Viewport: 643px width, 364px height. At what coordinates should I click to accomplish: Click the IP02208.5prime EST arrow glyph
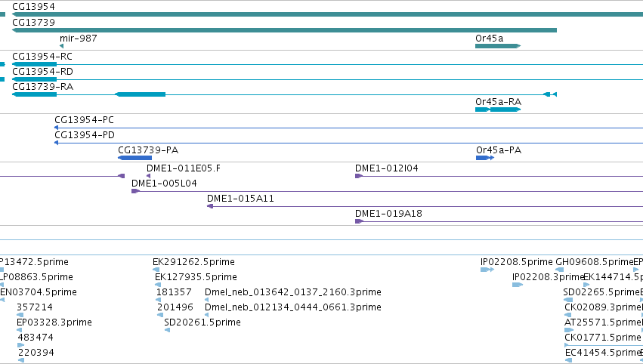[x=487, y=270]
